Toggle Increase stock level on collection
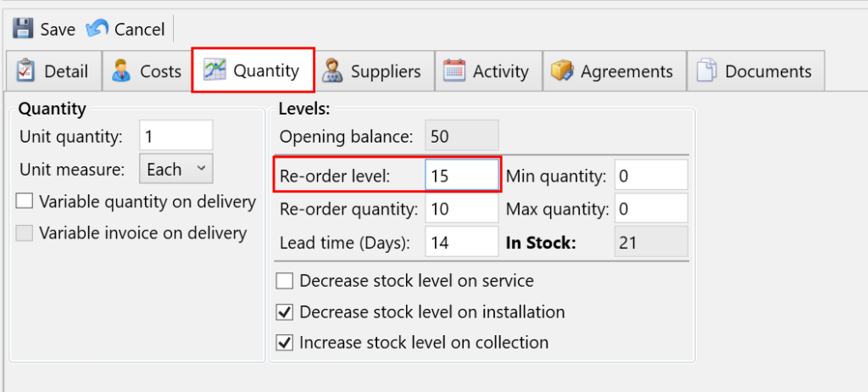 tap(285, 343)
